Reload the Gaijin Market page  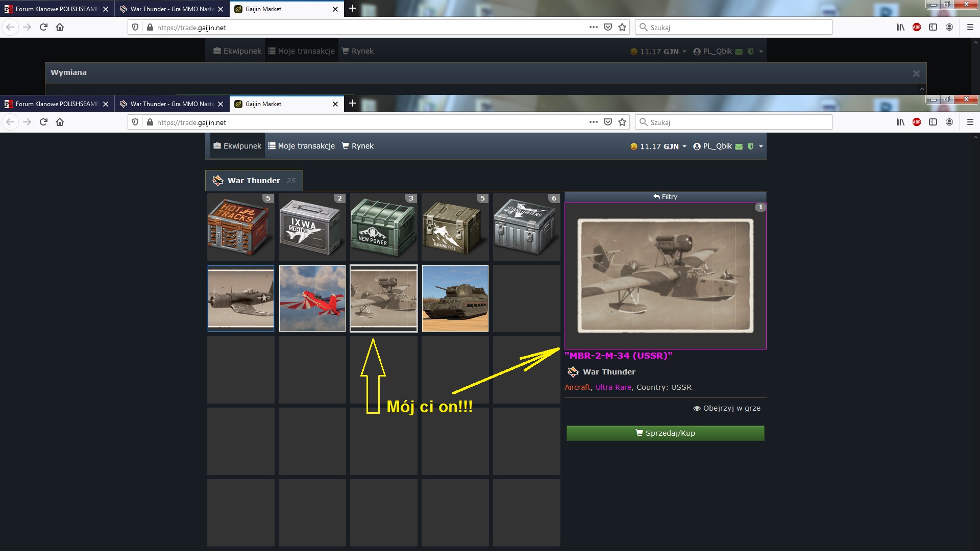[43, 122]
